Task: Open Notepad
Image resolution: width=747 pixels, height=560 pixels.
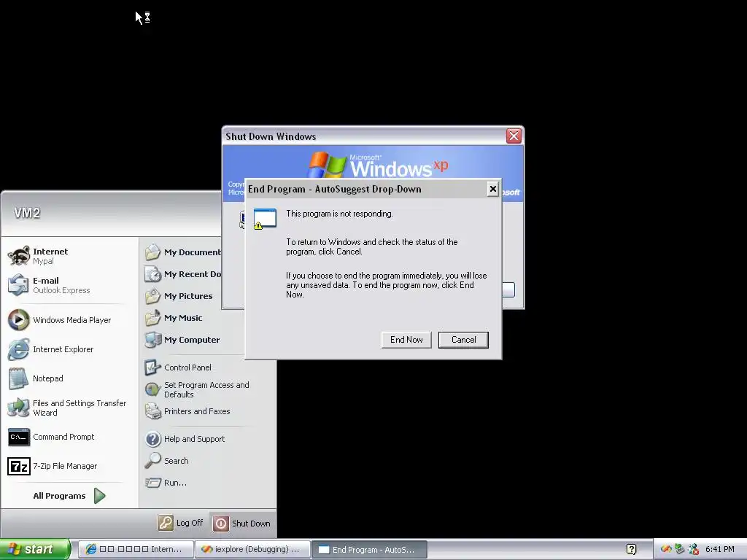Action: click(x=69, y=378)
